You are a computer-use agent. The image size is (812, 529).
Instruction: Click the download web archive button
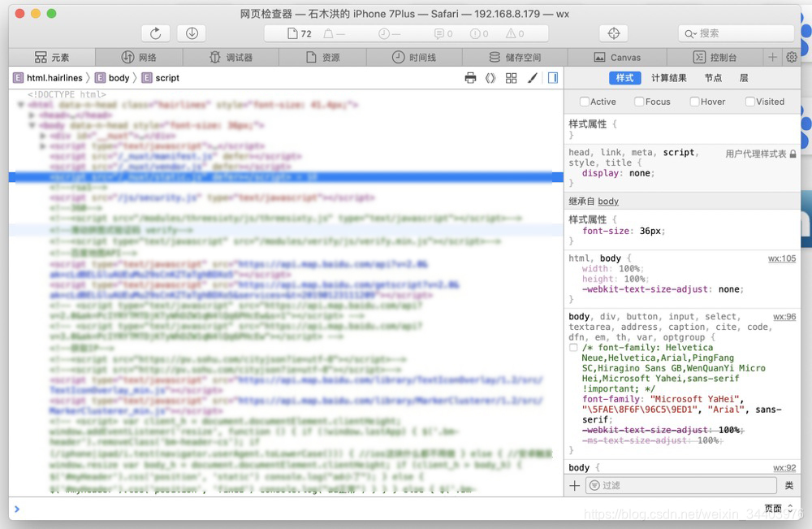click(x=192, y=33)
